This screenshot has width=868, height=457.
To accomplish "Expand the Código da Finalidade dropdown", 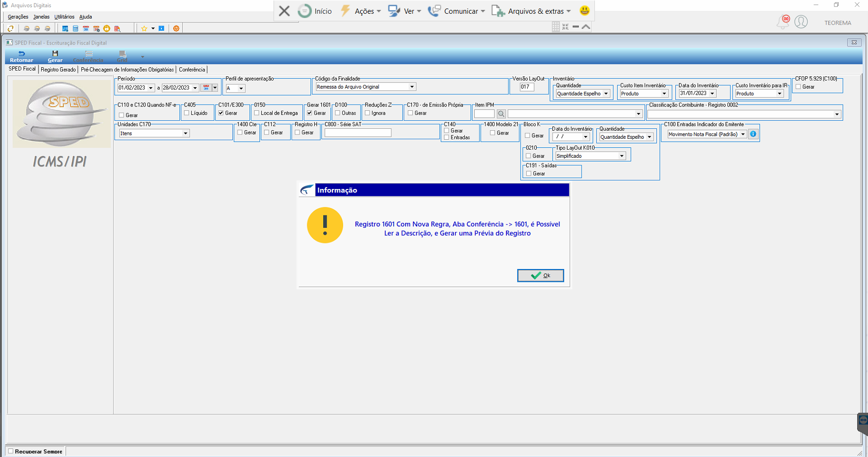I will tap(412, 87).
